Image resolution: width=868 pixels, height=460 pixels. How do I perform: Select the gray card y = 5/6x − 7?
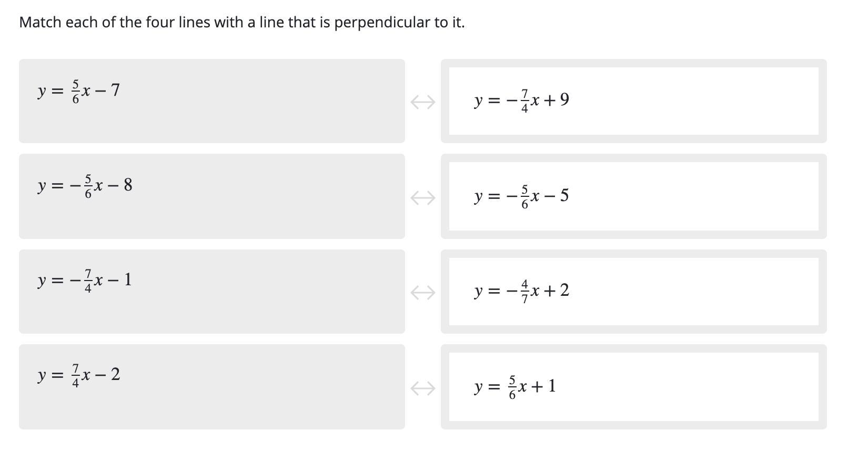(211, 101)
